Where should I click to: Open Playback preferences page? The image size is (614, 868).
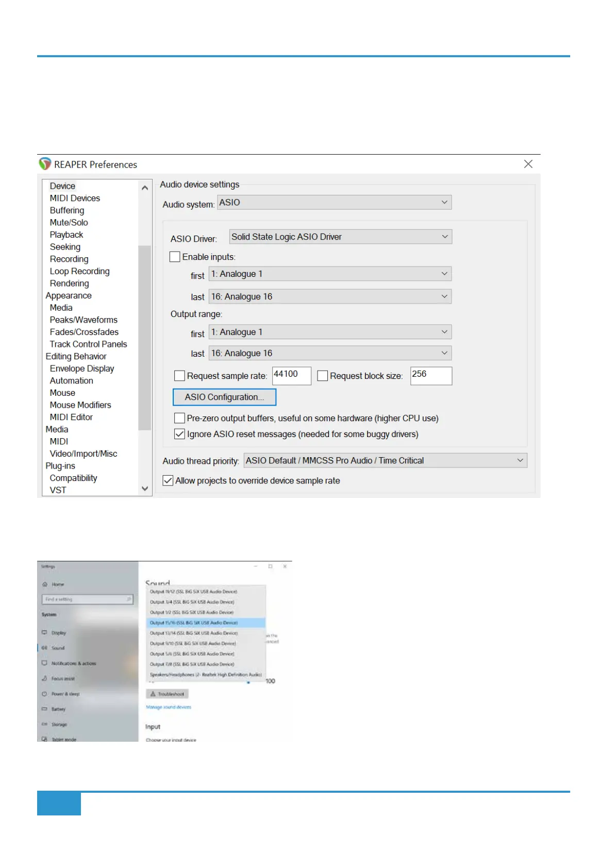click(x=67, y=235)
